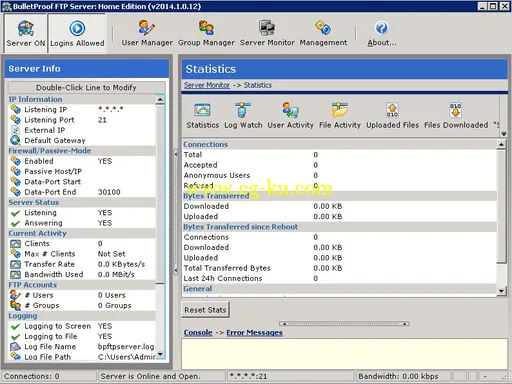This screenshot has height=384, width=512.
Task: Click Server Info scrollbar down arrow
Action: (160, 354)
